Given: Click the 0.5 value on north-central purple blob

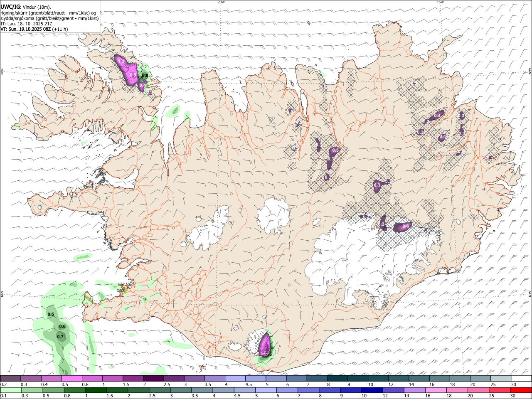Looking at the screenshot, I should 336,150.
